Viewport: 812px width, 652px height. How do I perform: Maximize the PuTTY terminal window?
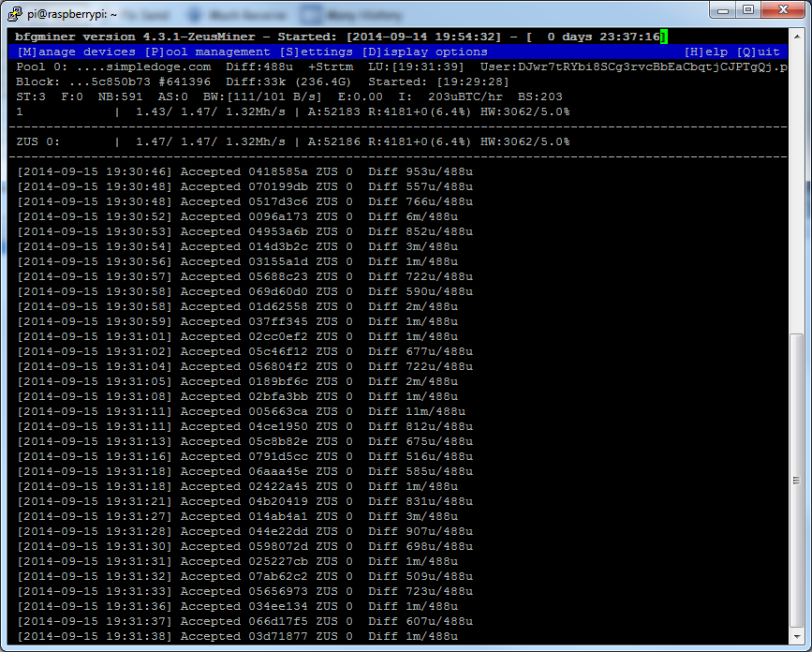coord(748,10)
